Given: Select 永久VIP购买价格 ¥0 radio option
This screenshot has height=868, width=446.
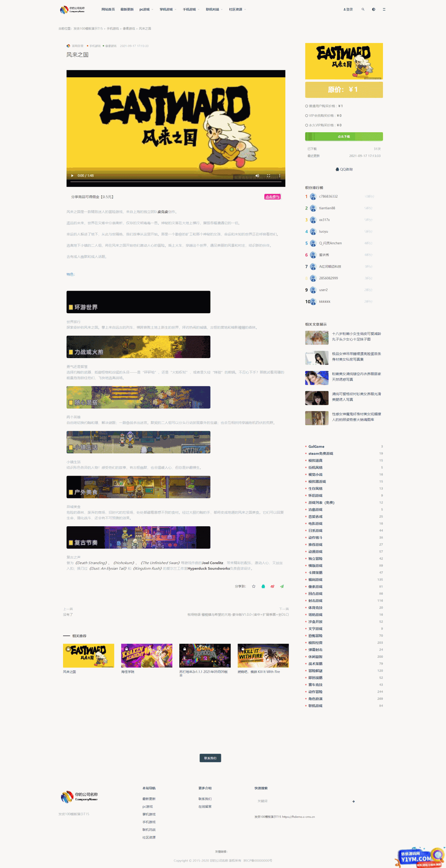Looking at the screenshot, I should click(307, 125).
